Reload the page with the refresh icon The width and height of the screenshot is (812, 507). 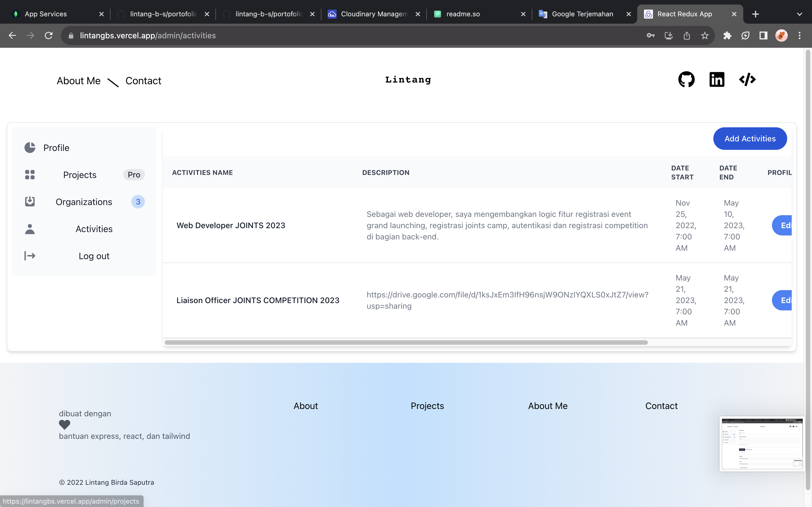[x=49, y=35]
